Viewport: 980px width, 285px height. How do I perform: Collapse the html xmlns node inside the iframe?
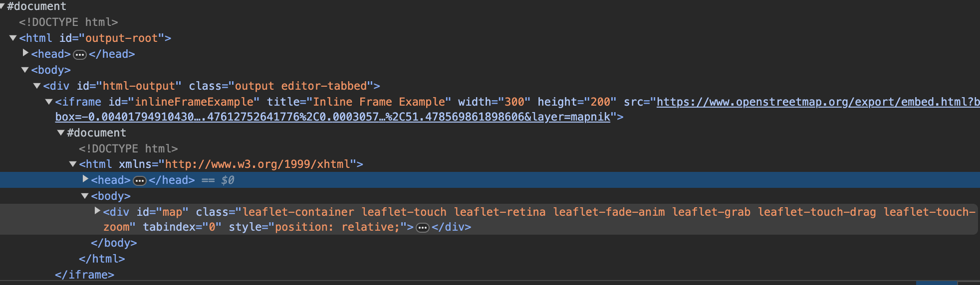pyautogui.click(x=73, y=164)
